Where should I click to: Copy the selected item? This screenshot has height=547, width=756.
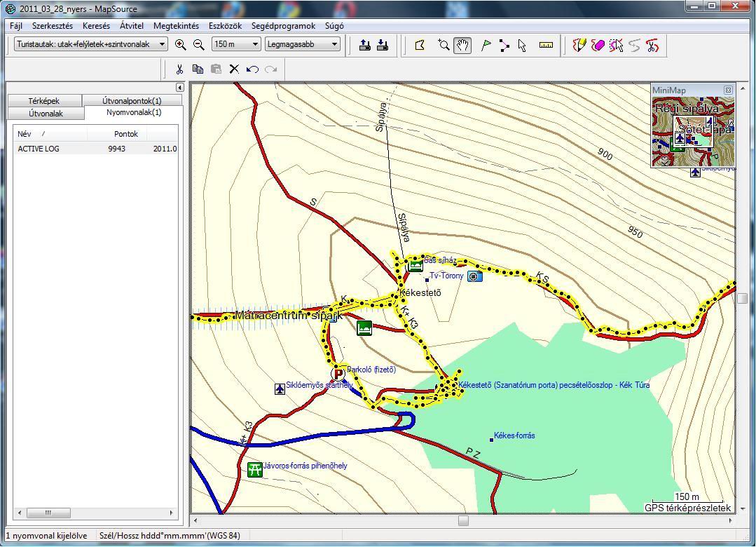(x=198, y=69)
